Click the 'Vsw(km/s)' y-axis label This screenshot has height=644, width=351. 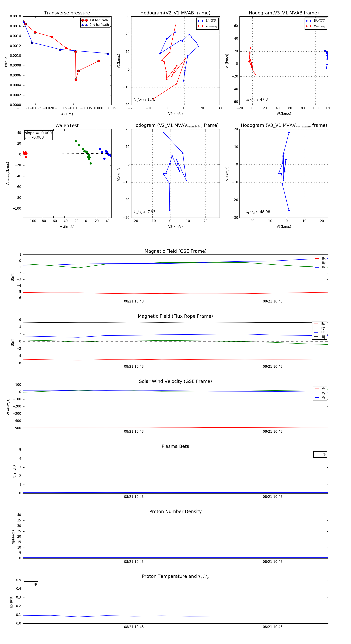point(8,407)
